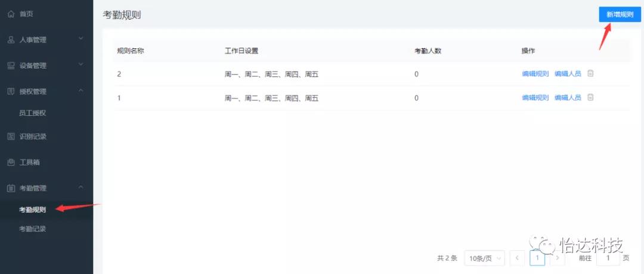Click the 授权管理 sidebar icon
Viewport: 644px width, 274px height.
11,91
